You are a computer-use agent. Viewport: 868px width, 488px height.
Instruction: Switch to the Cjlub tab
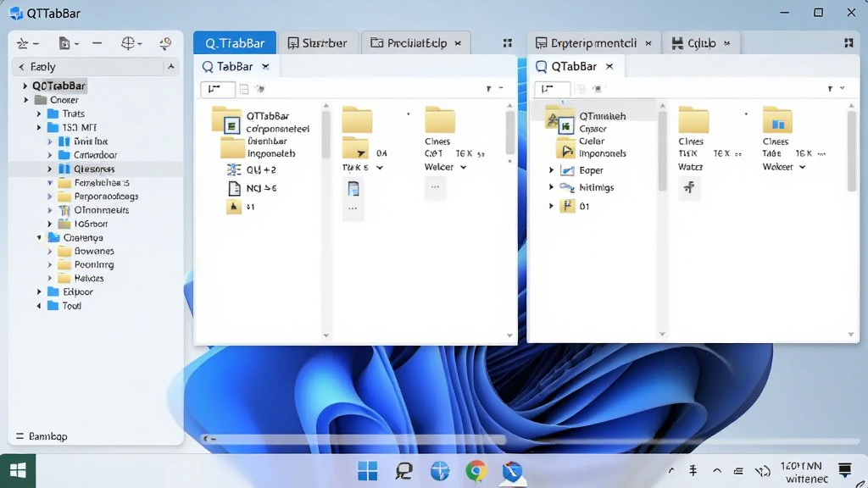coord(700,42)
